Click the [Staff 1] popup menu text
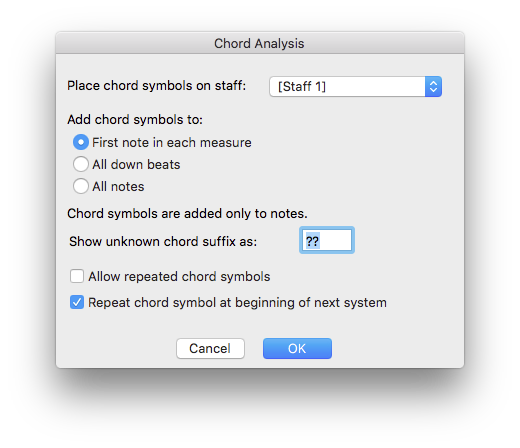The width and height of the screenshot is (520, 448). [302, 87]
